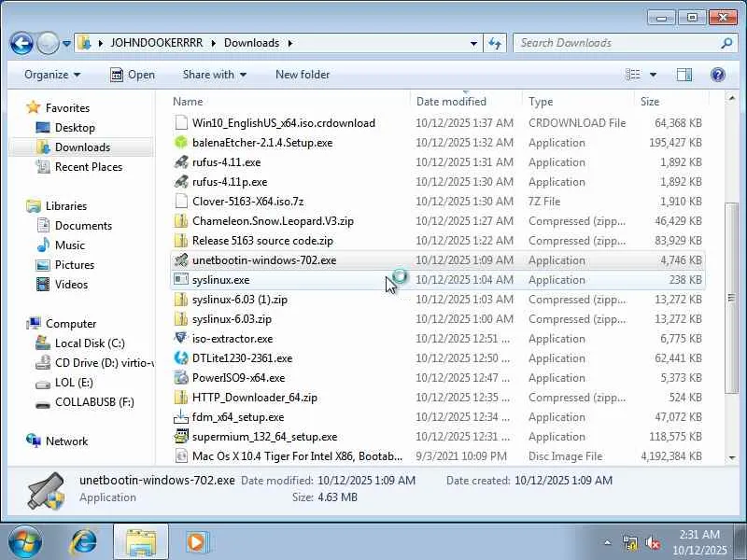
Task: Select Release 5163 source code.zip
Action: pyautogui.click(x=262, y=241)
